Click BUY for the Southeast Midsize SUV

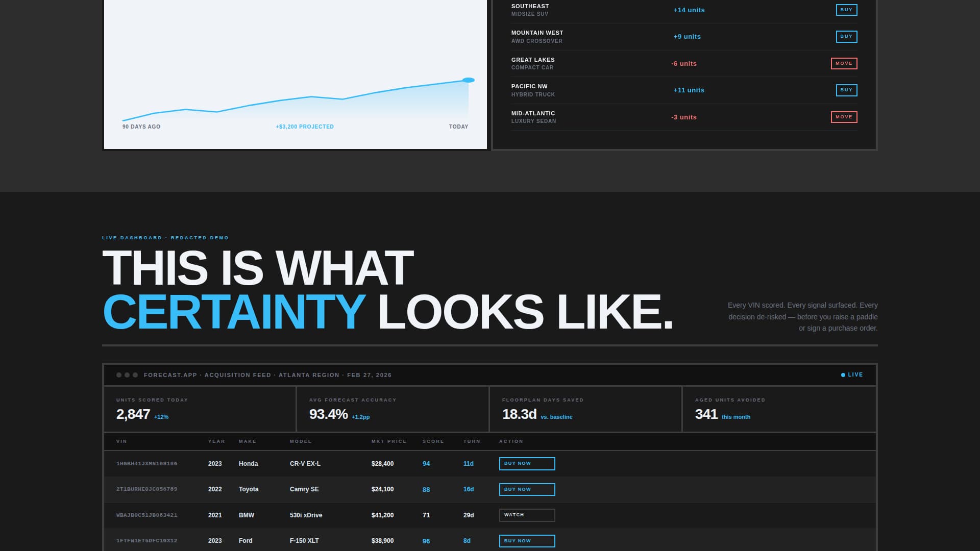[x=846, y=10]
